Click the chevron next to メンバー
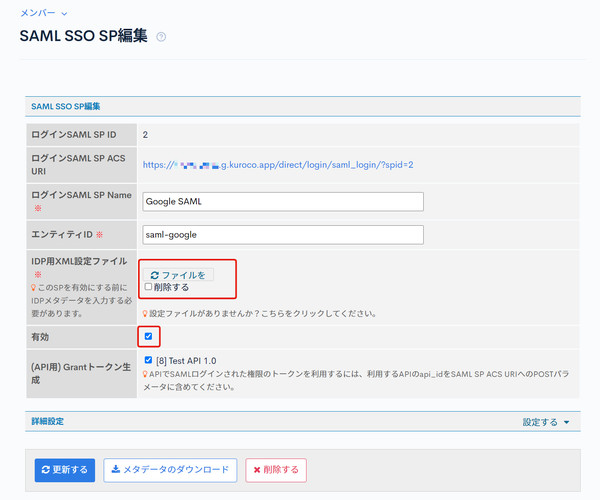600x500 pixels. [x=64, y=14]
